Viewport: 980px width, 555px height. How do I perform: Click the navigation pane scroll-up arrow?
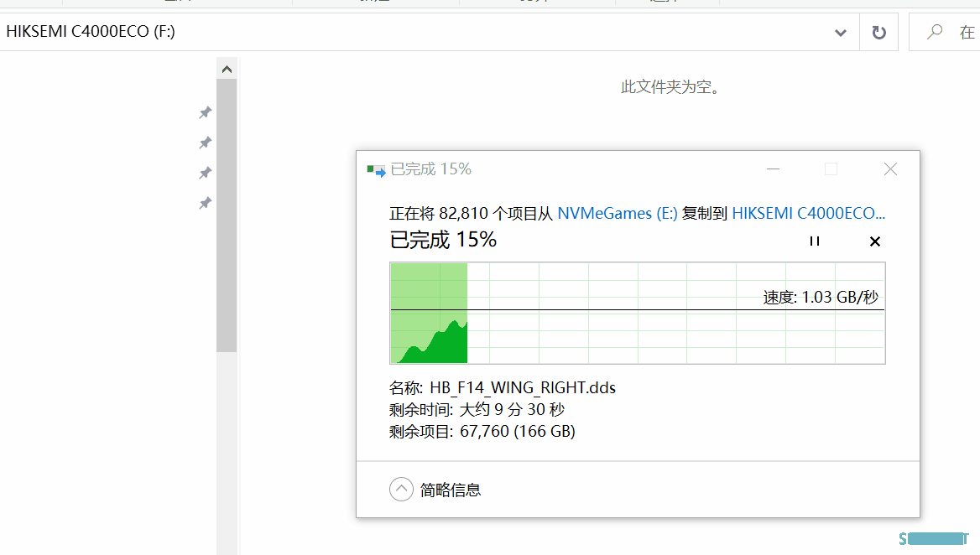tap(227, 70)
